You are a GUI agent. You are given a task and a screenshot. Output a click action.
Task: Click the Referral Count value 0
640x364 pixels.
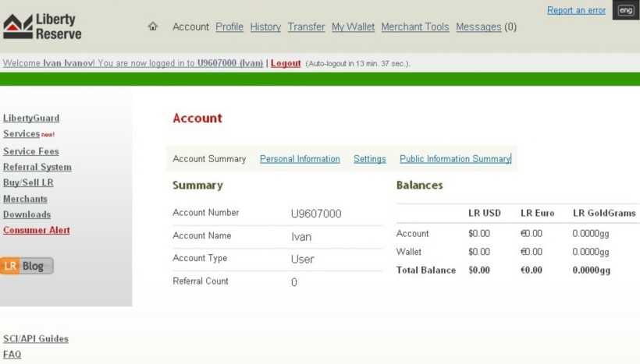pyautogui.click(x=294, y=282)
